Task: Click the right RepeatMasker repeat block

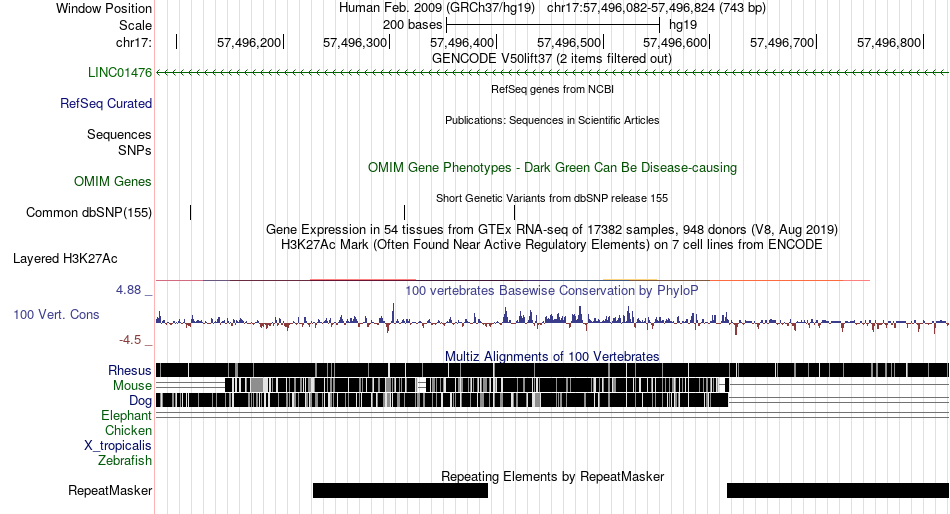Action: [x=838, y=490]
